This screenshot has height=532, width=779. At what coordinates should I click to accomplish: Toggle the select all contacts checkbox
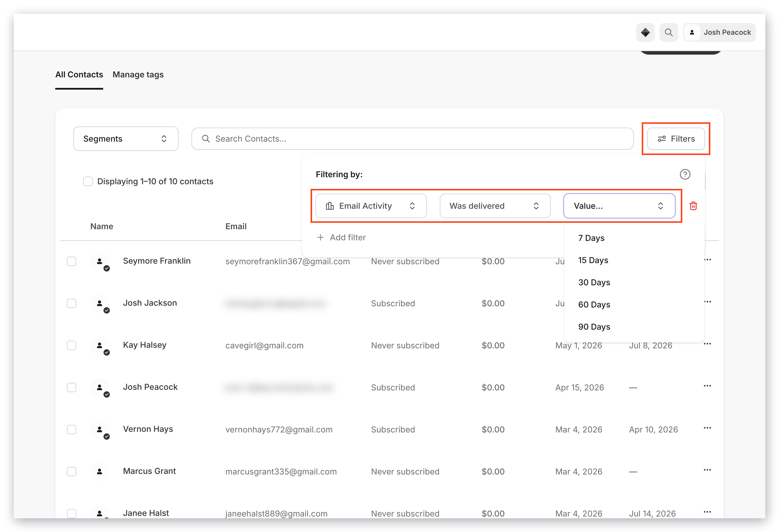click(x=88, y=181)
